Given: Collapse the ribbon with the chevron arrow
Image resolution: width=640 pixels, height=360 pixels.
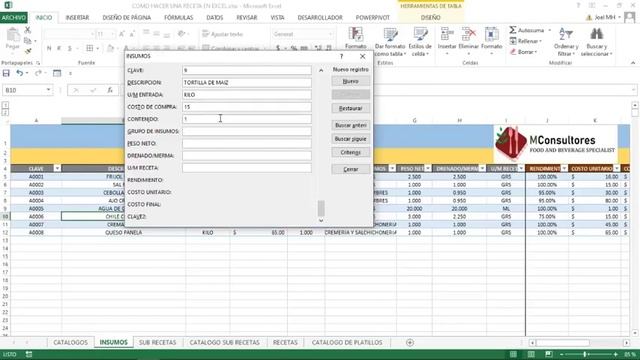Looking at the screenshot, I should click(633, 63).
